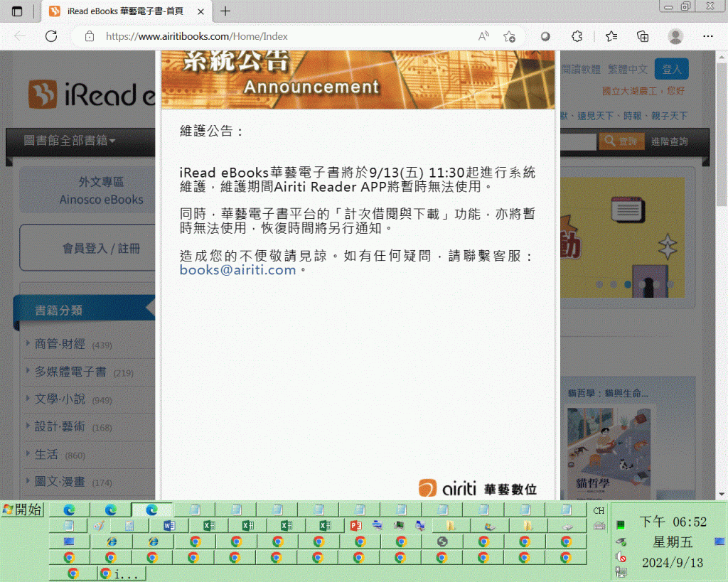Click the 時報 publisher link

(632, 116)
